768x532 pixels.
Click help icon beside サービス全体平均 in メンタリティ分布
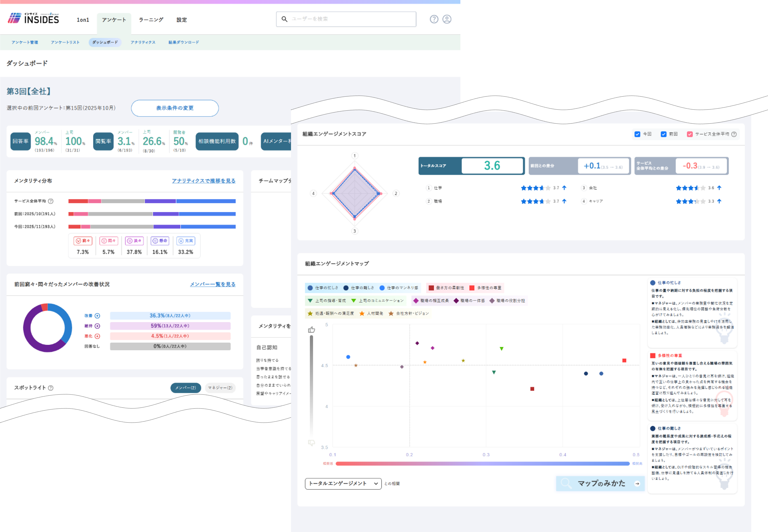coord(51,201)
